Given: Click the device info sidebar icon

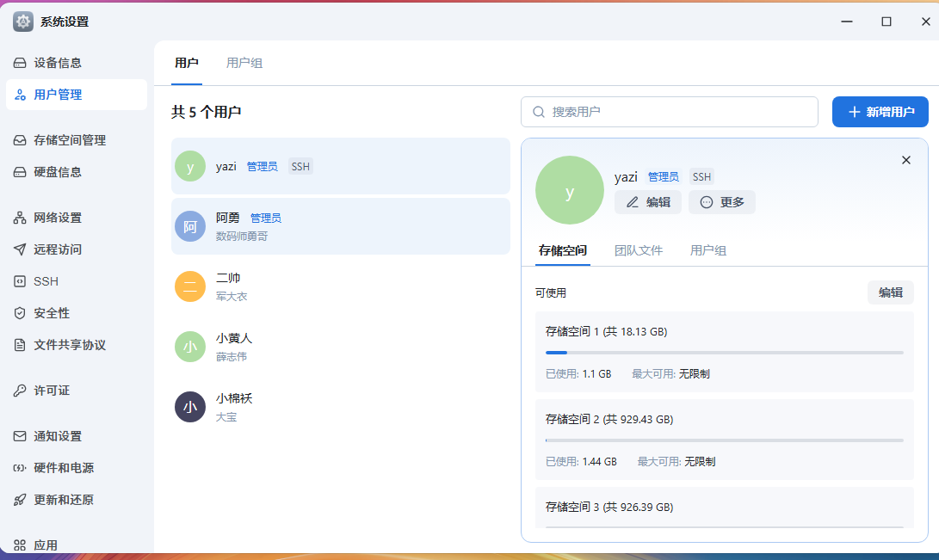Looking at the screenshot, I should (20, 63).
